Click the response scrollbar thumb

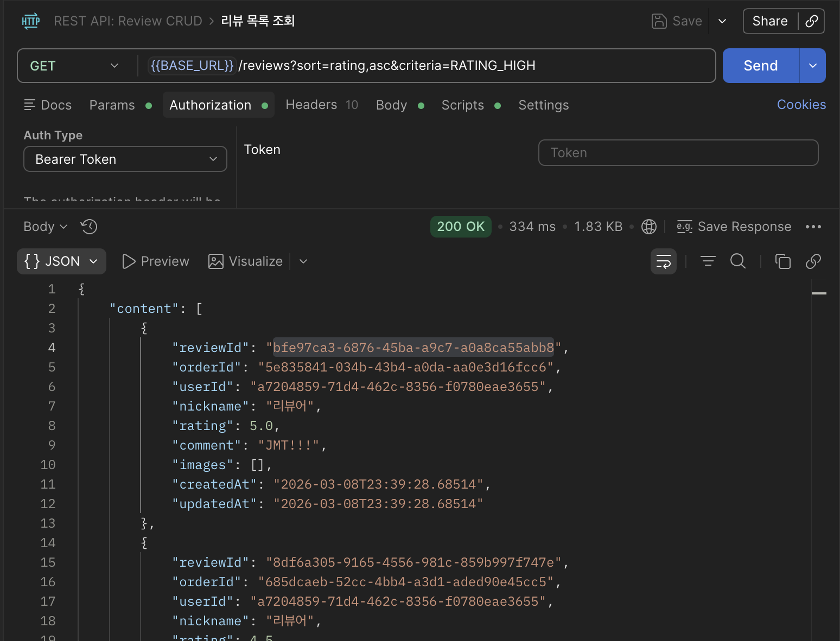(819, 293)
